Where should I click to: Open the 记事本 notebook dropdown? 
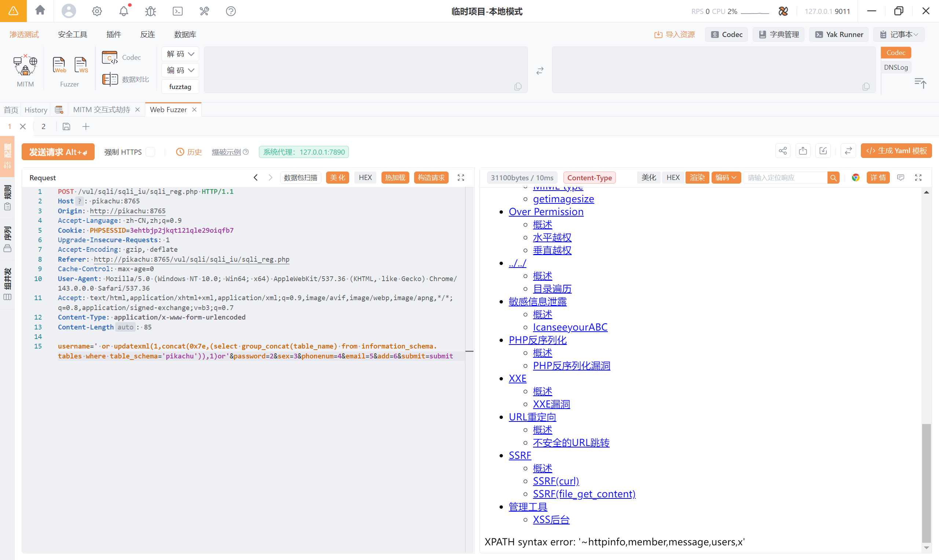pyautogui.click(x=899, y=34)
